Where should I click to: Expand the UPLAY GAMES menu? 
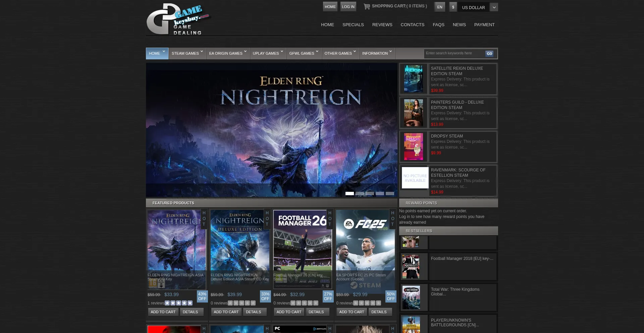[268, 53]
